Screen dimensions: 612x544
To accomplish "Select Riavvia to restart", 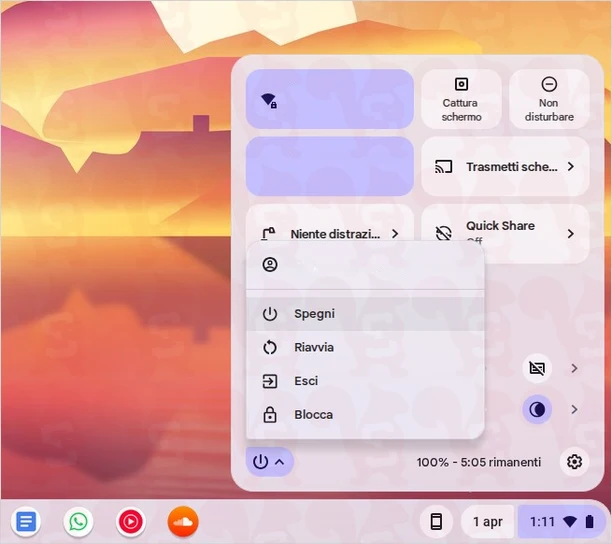I will 365,347.
